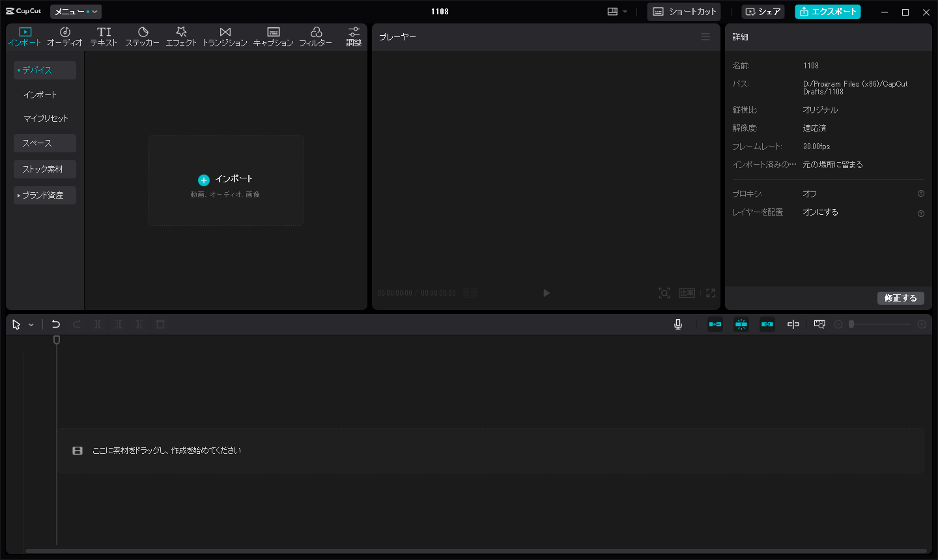This screenshot has height=560, width=938.
Task: Click the timeline zoom slider handle
Action: 851,324
